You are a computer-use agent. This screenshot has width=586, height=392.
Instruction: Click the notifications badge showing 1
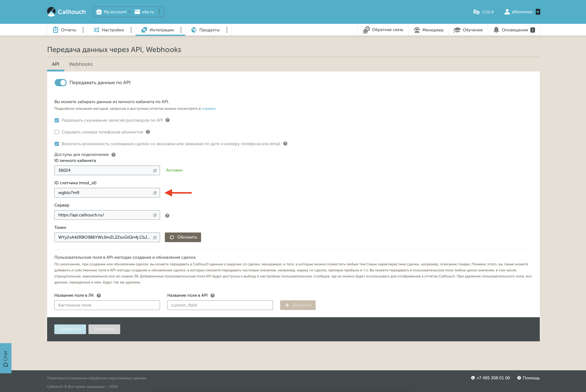tap(533, 30)
